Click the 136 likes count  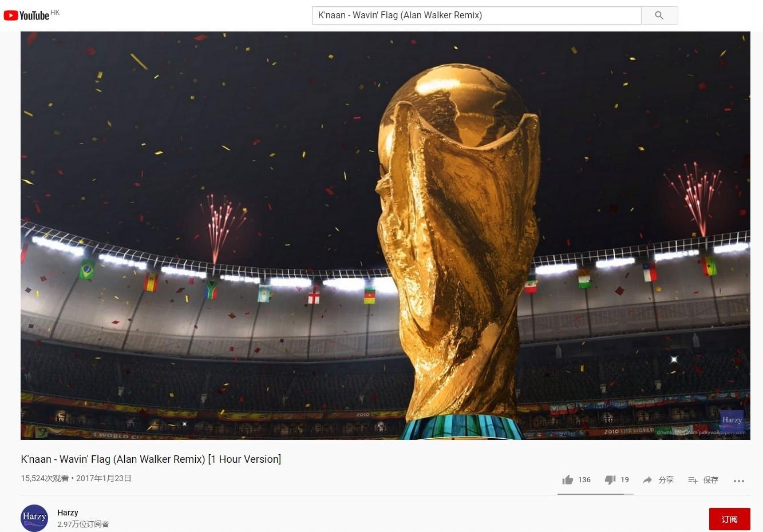coord(584,480)
